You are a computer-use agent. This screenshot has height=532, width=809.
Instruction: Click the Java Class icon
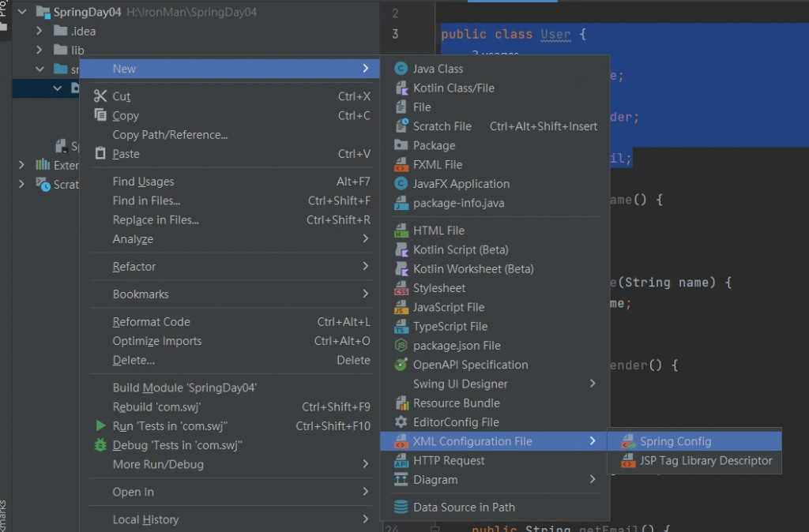tap(401, 69)
